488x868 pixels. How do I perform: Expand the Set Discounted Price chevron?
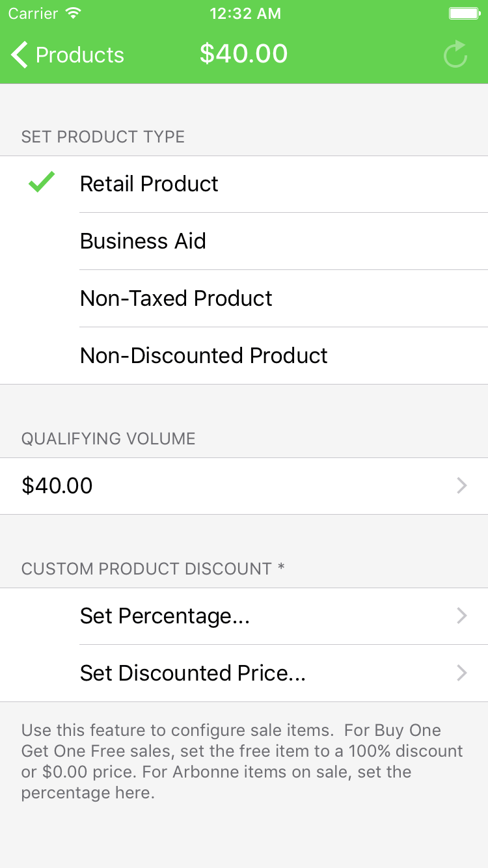pos(462,673)
